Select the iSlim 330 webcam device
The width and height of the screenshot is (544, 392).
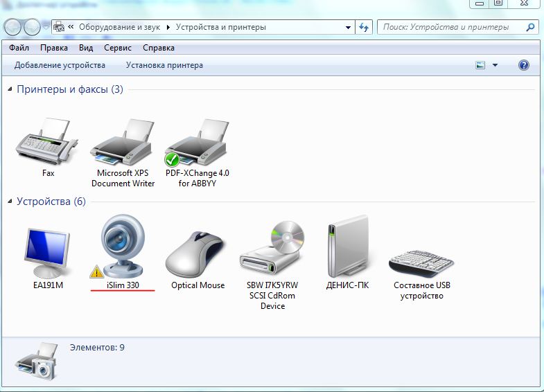pos(123,249)
